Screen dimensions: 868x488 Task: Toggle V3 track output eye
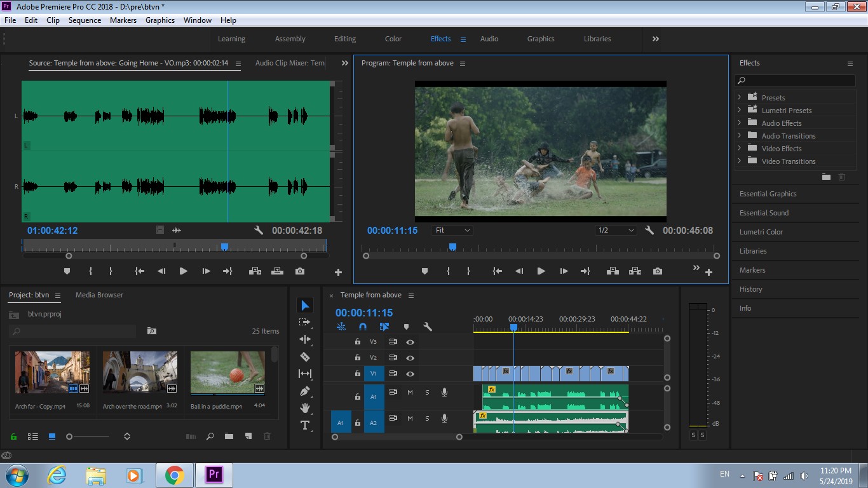(x=410, y=342)
